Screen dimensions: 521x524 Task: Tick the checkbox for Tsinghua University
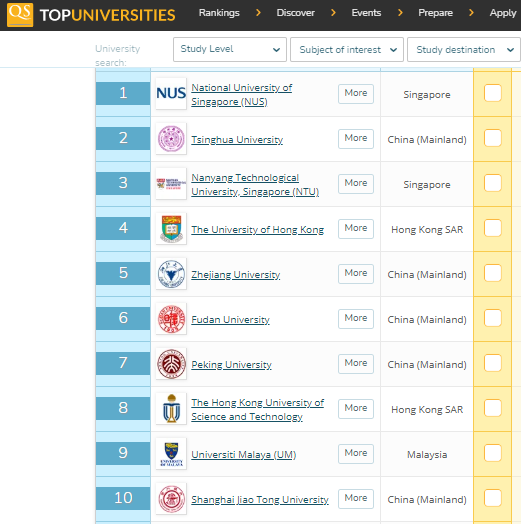pyautogui.click(x=493, y=138)
